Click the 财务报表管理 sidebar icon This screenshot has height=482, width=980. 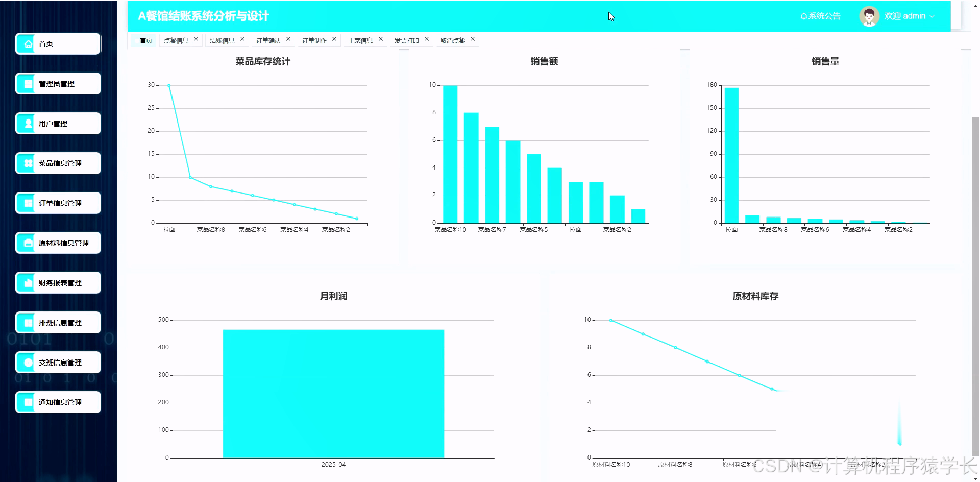click(28, 283)
